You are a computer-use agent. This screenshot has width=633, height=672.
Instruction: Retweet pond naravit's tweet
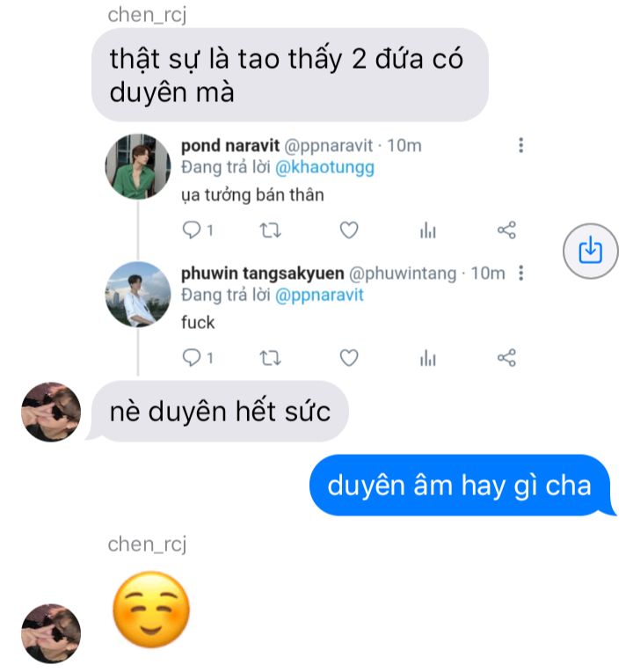tap(271, 230)
